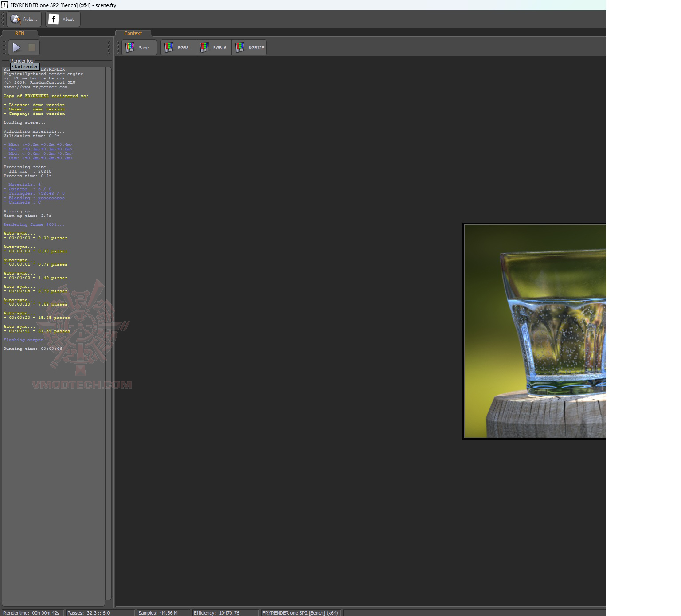Select the RGB16 output format

point(214,47)
